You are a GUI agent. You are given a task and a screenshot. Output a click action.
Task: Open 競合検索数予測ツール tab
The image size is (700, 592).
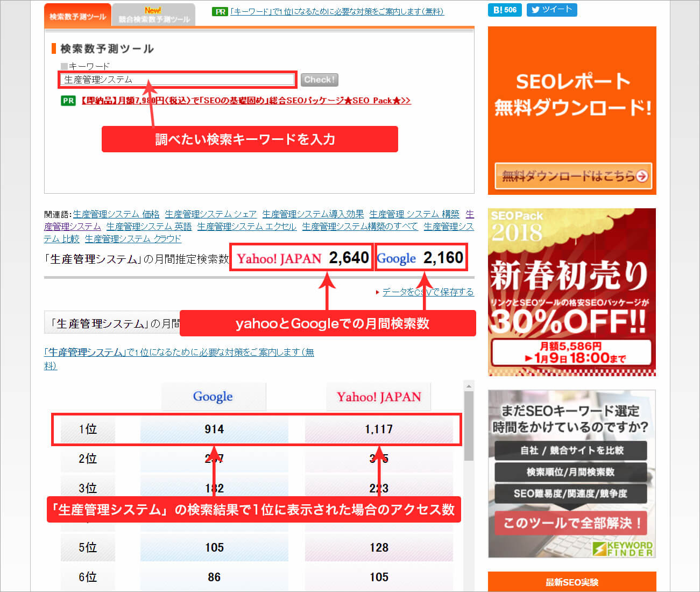click(154, 15)
